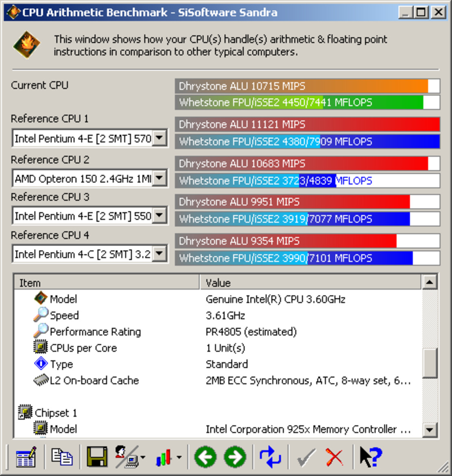Screen dimensions: 452x476
Task: Click the Performance Rating magnifier icon
Action: pos(41,331)
